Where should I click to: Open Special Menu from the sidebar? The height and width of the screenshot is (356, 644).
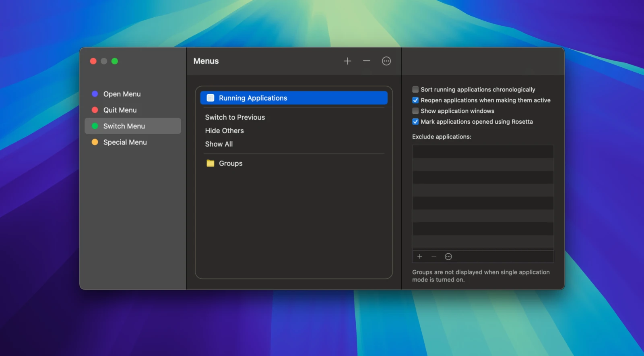[x=125, y=142]
